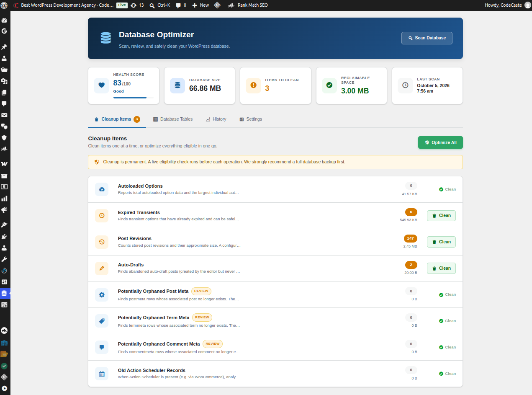Click the Health Score progress bar

pyautogui.click(x=133, y=98)
